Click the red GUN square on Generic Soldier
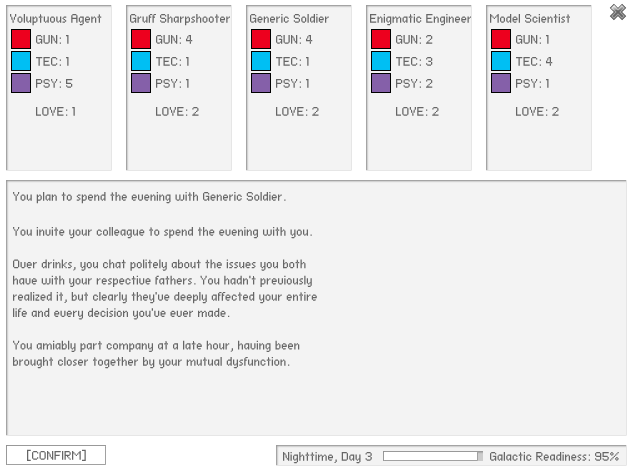Viewport: 633px width, 471px height. pyautogui.click(x=260, y=39)
